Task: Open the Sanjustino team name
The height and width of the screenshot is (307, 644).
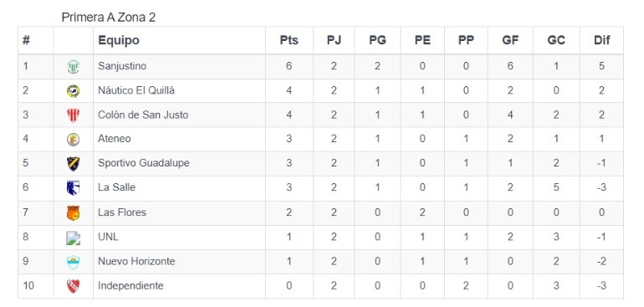Action: (x=122, y=66)
